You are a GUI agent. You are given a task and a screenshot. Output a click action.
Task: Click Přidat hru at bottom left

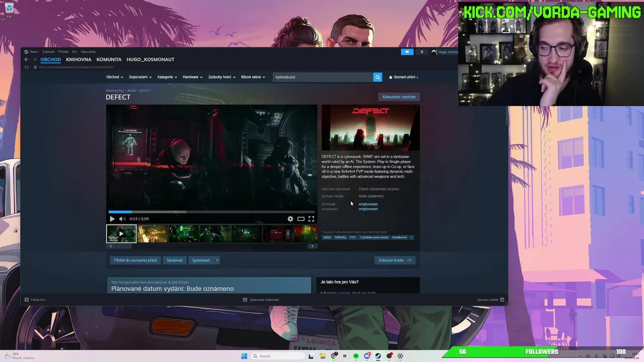(35, 300)
